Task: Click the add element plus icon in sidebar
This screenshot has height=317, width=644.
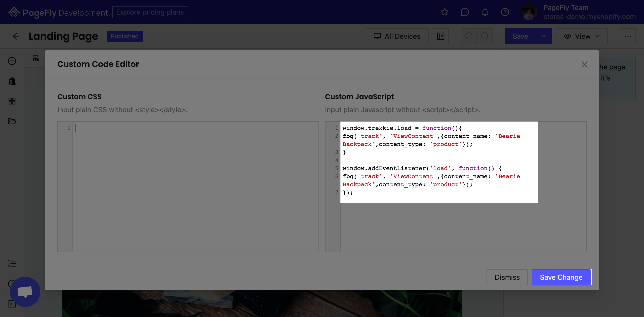Action: (12, 61)
